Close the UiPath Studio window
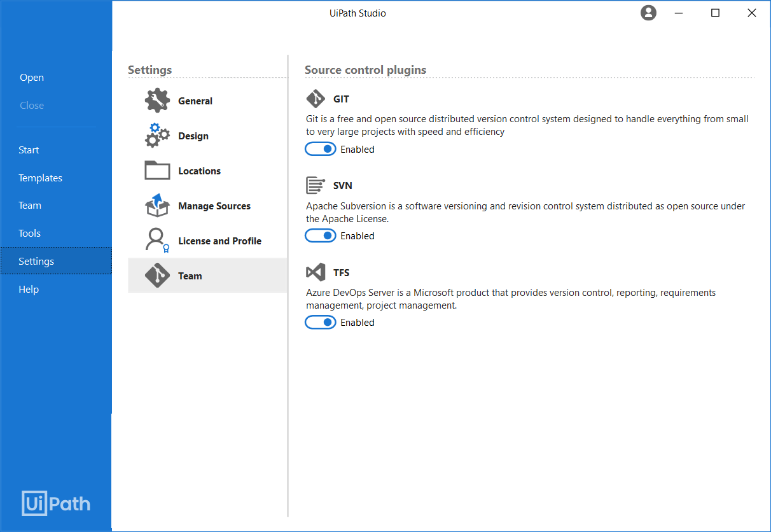 point(751,13)
